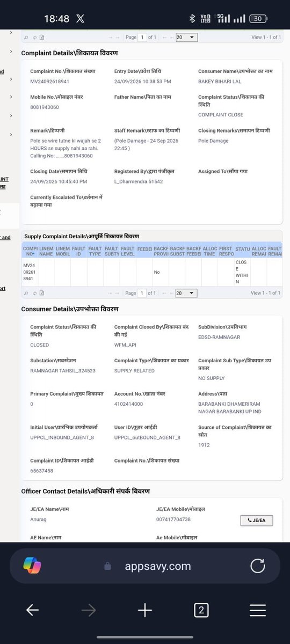Select mobile number 8081943060 under Mobile No.
The height and width of the screenshot is (644, 290).
pyautogui.click(x=45, y=107)
